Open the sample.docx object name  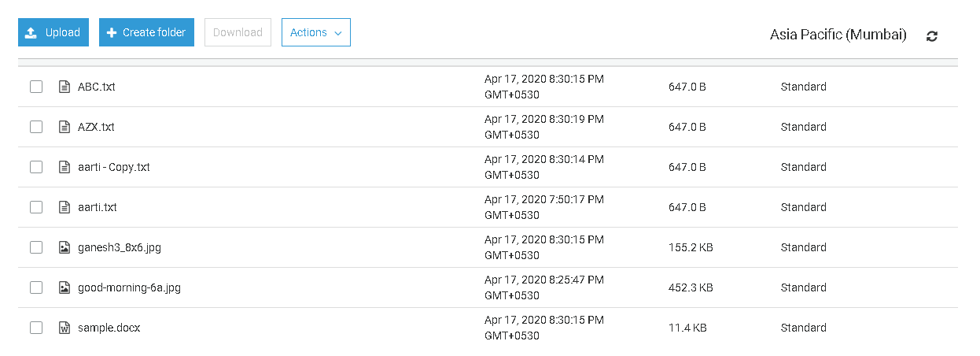pyautogui.click(x=109, y=328)
